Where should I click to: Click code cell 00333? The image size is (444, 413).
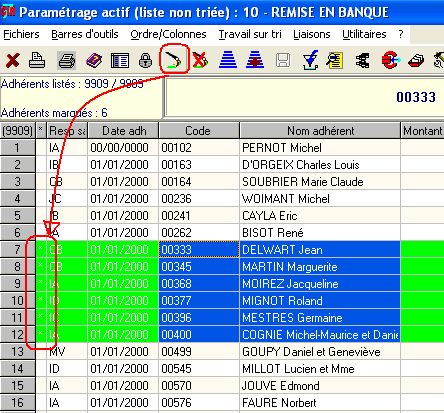pos(199,250)
